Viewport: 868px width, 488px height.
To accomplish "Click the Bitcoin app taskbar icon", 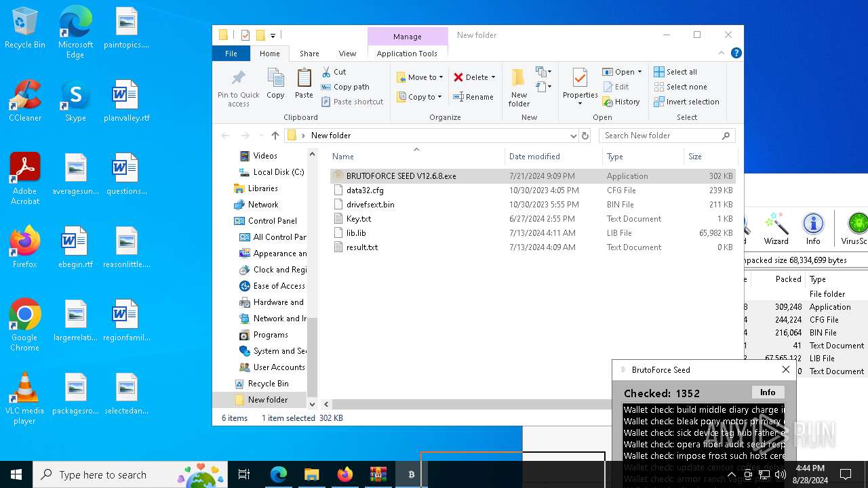I will point(411,474).
